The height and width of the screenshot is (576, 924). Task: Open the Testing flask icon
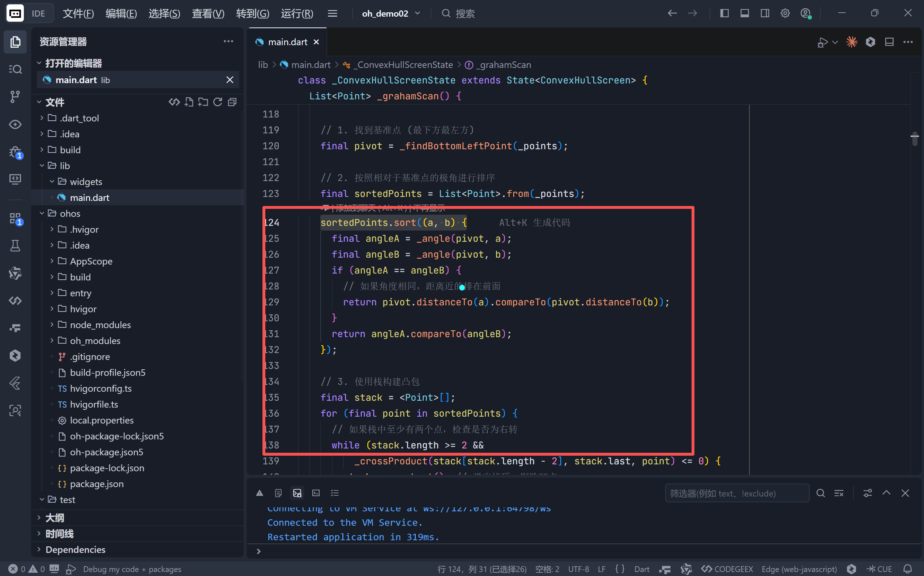pos(15,246)
